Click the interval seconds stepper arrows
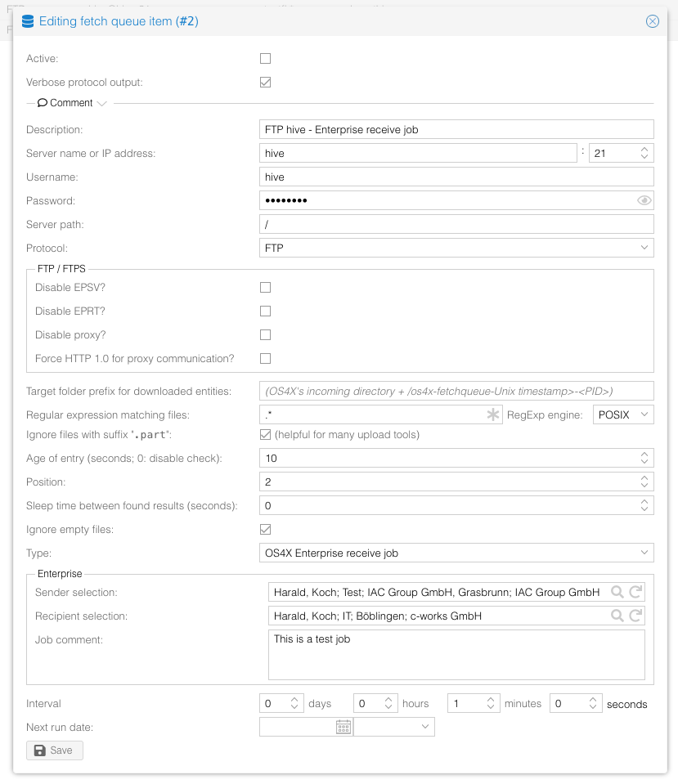 pos(593,704)
